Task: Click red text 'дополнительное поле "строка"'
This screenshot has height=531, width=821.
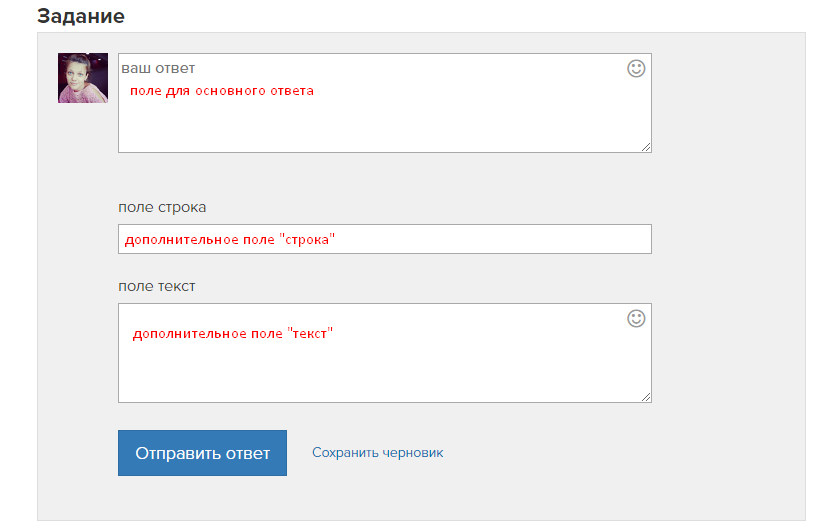Action: [x=229, y=240]
